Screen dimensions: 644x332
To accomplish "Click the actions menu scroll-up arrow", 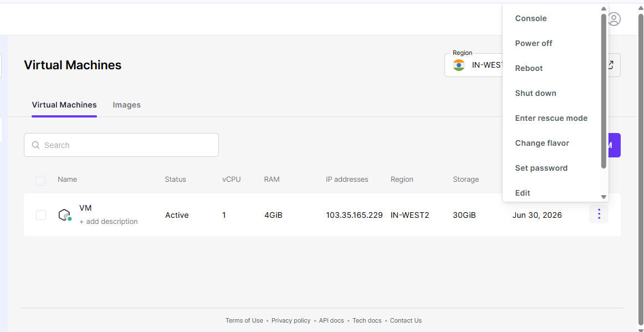I will point(604,9).
